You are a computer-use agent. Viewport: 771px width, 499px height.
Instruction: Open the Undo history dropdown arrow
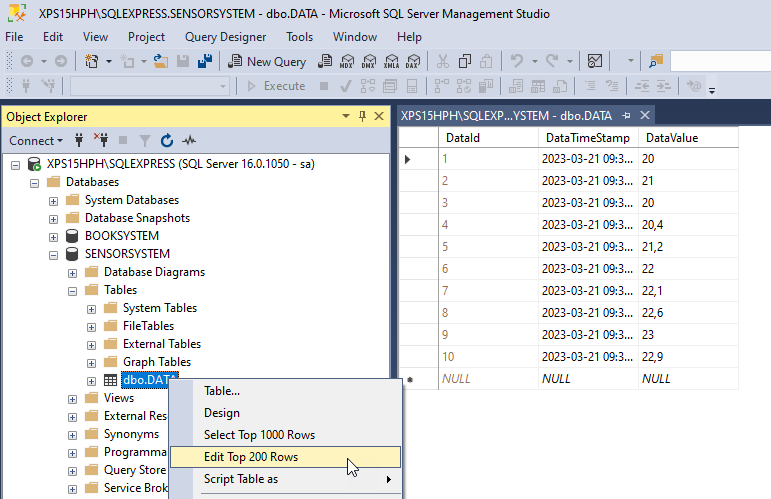(534, 61)
